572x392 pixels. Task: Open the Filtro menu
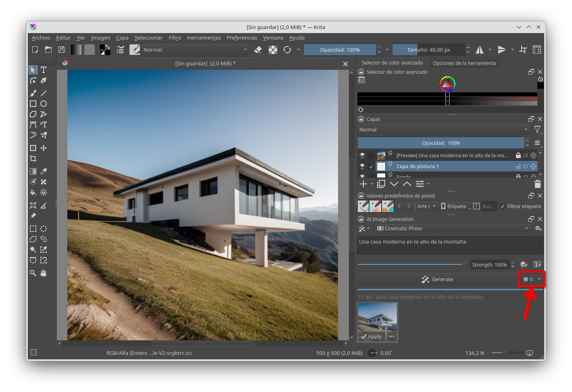(175, 38)
